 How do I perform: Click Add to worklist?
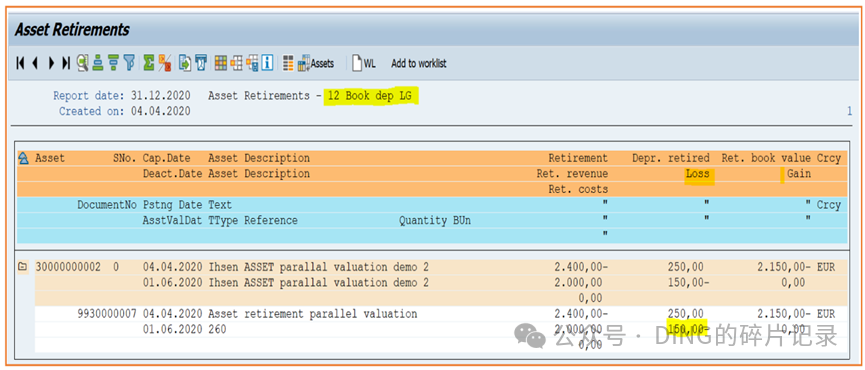[x=419, y=63]
